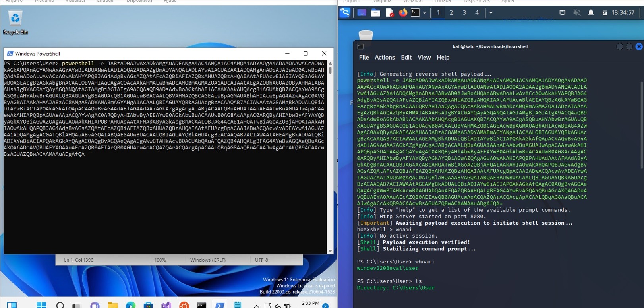Open the View menu in Kali terminal
The width and height of the screenshot is (644, 308).
(424, 57)
